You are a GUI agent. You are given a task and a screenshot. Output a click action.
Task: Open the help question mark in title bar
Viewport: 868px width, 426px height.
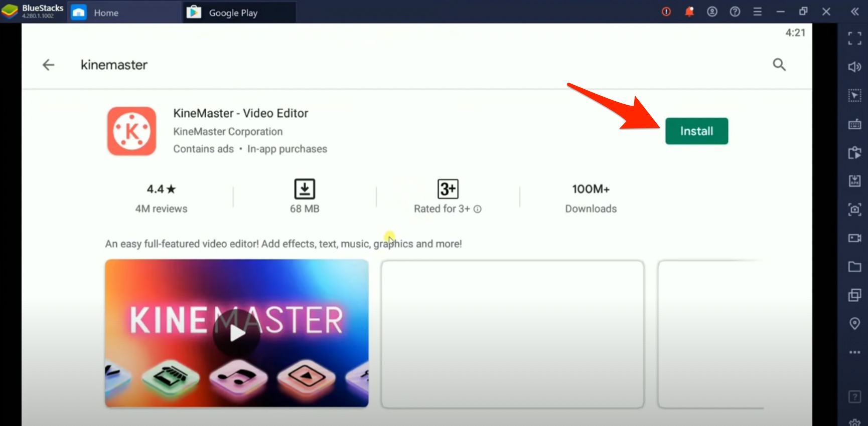735,12
